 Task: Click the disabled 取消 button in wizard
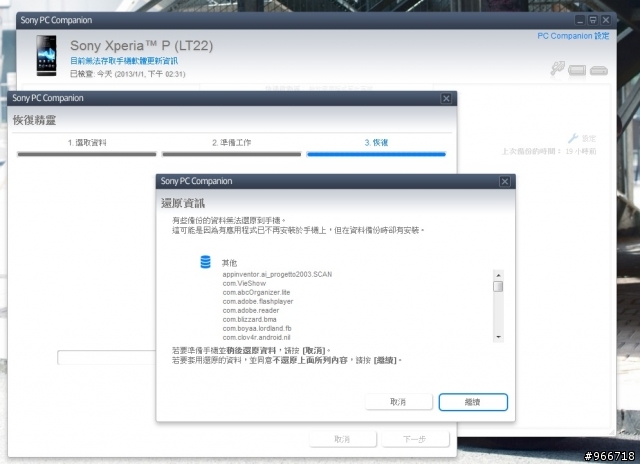point(342,439)
